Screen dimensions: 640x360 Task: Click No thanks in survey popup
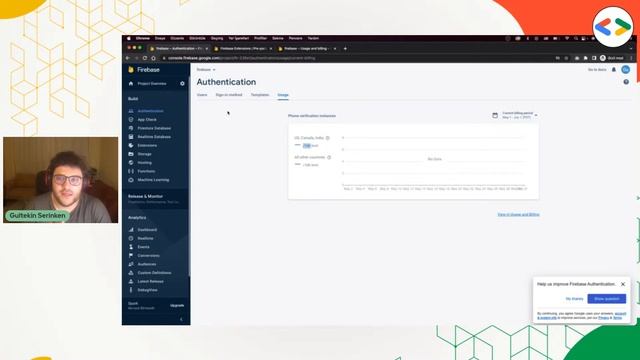(575, 299)
